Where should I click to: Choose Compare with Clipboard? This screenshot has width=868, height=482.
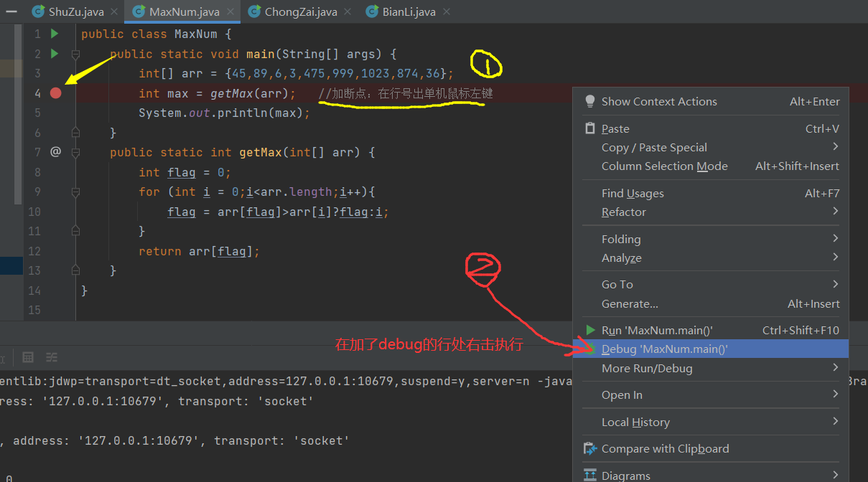711,449
